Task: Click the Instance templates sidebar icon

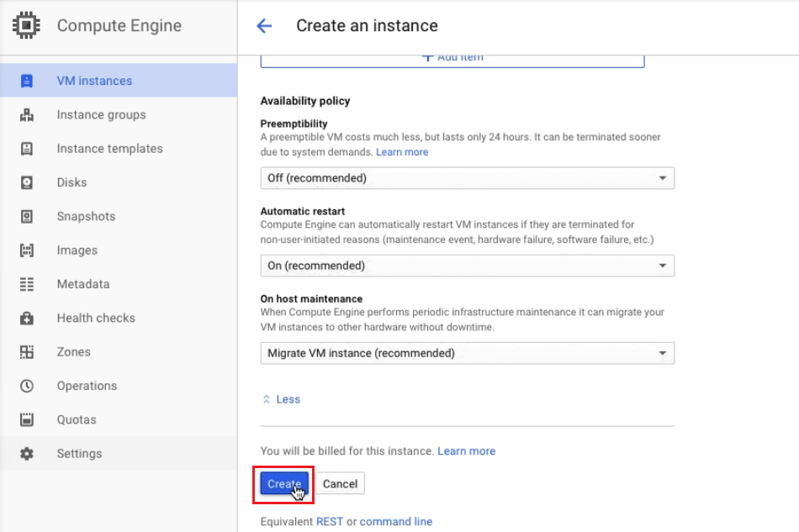Action: point(27,149)
